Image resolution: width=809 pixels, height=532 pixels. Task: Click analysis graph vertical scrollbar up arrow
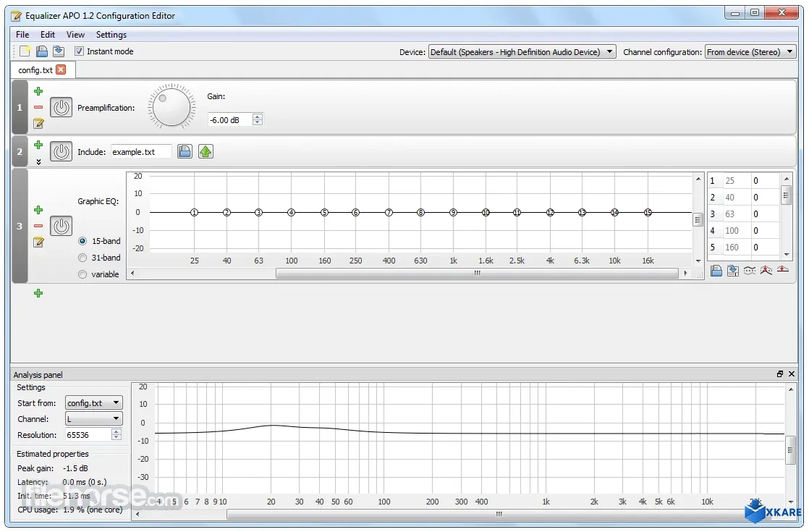click(791, 389)
